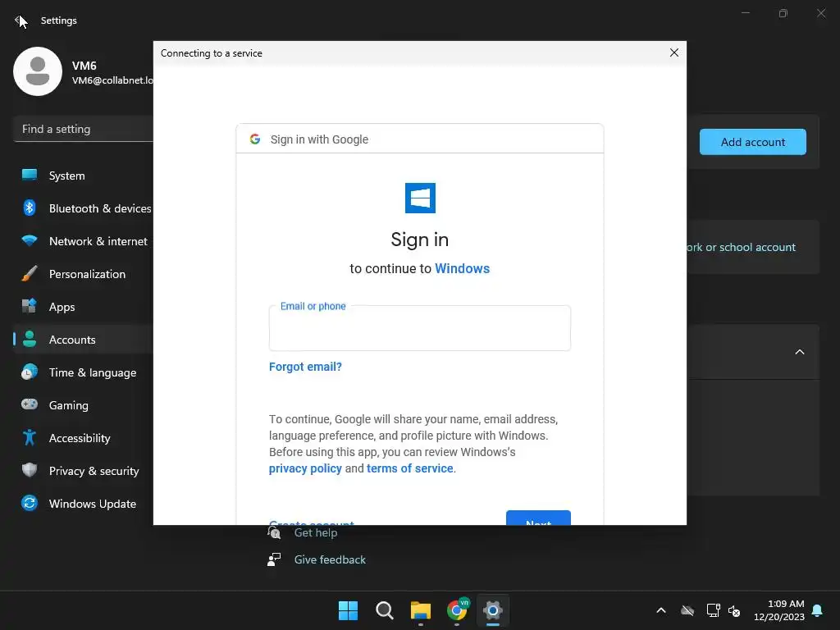Click the Network & internet wifi icon
This screenshot has width=840, height=630.
[30, 240]
